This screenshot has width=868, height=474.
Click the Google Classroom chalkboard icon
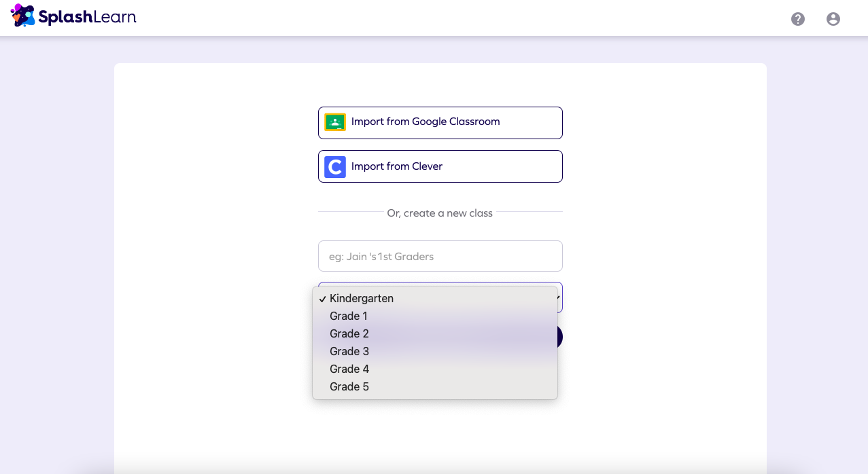point(335,122)
